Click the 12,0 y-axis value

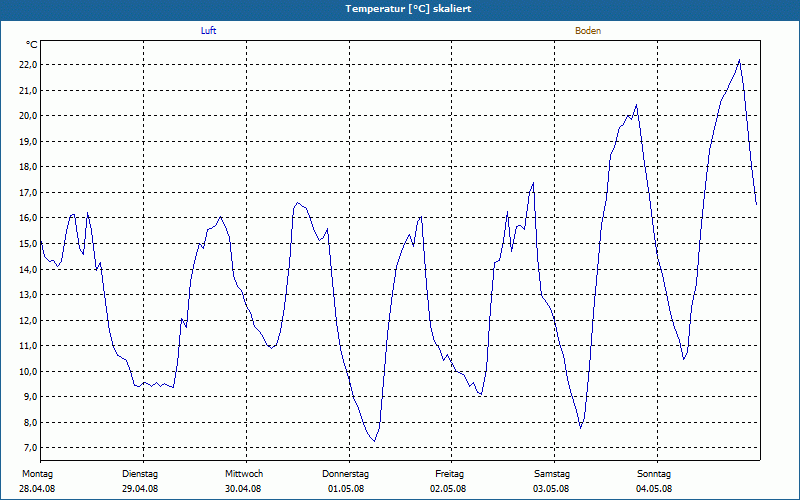(x=28, y=320)
